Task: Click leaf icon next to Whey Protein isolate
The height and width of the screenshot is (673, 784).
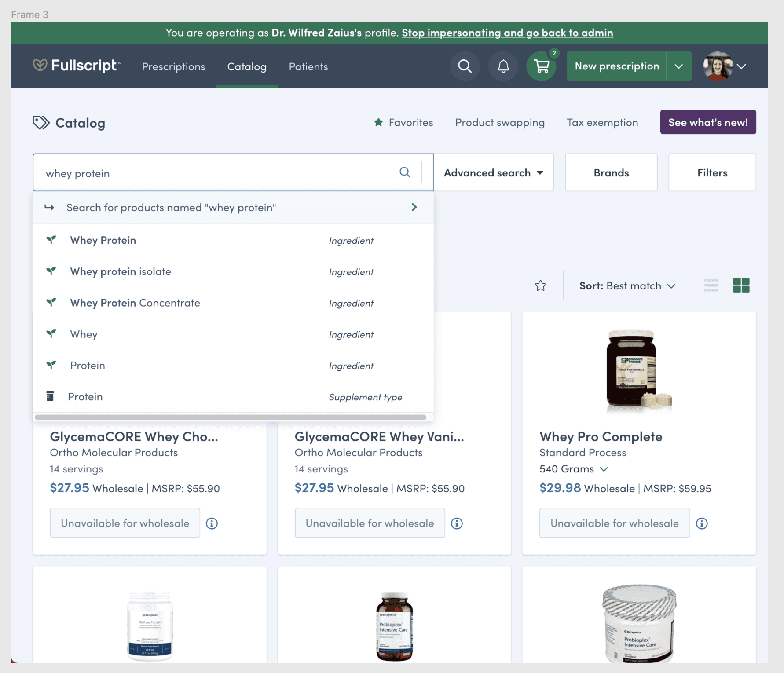Action: [51, 271]
